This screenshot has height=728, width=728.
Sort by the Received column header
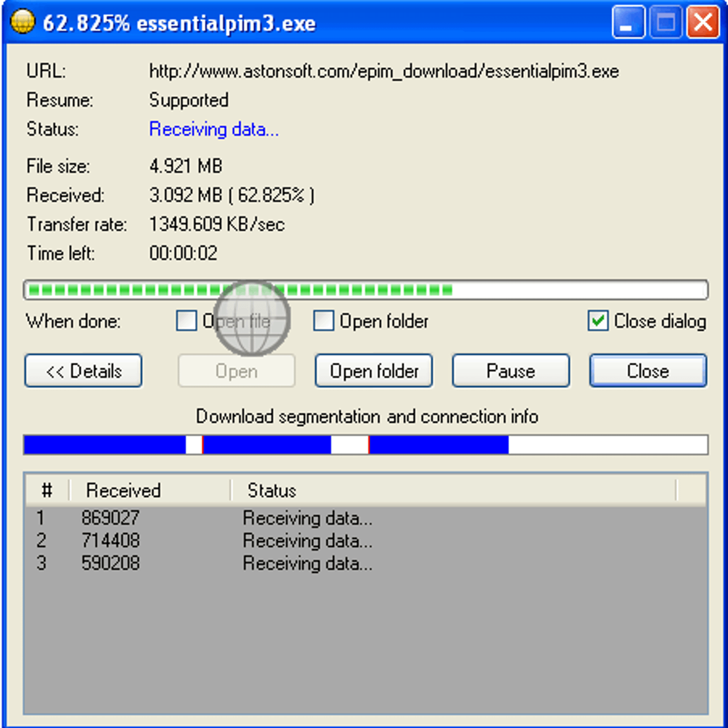click(x=150, y=490)
